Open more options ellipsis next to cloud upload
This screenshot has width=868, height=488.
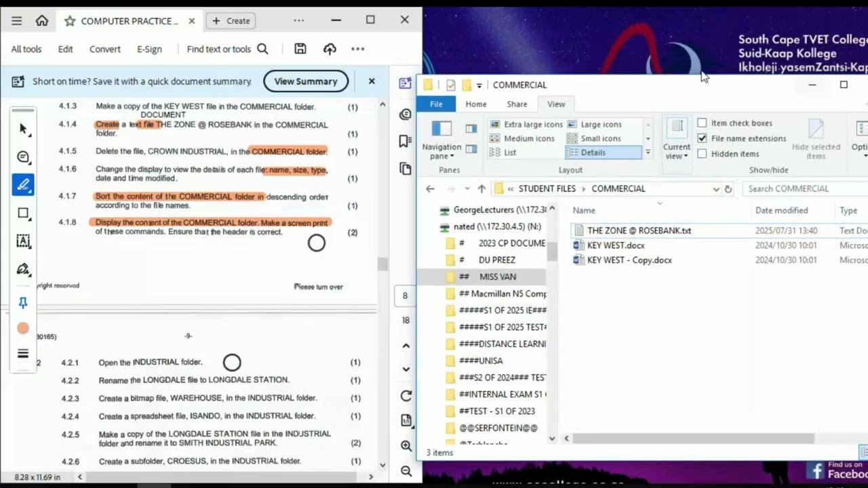358,49
